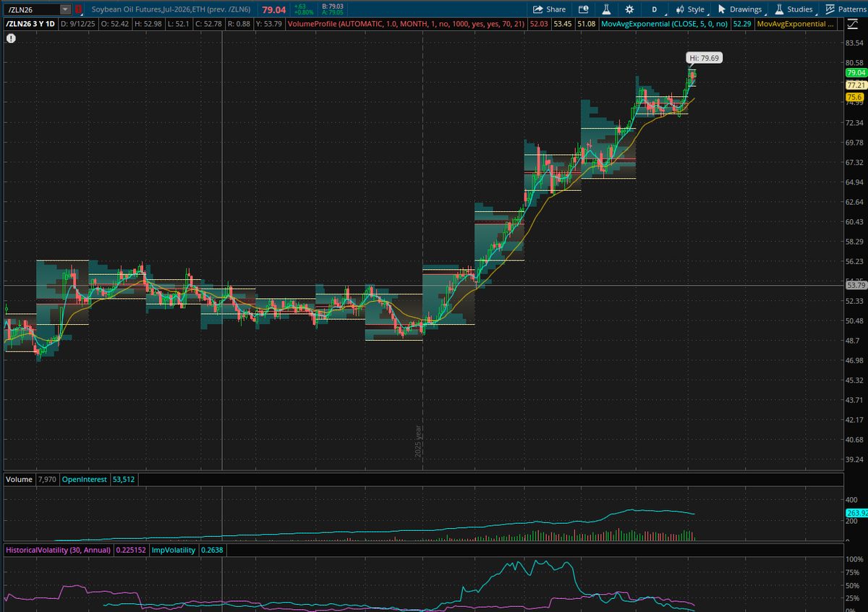Click the Share button

(549, 9)
